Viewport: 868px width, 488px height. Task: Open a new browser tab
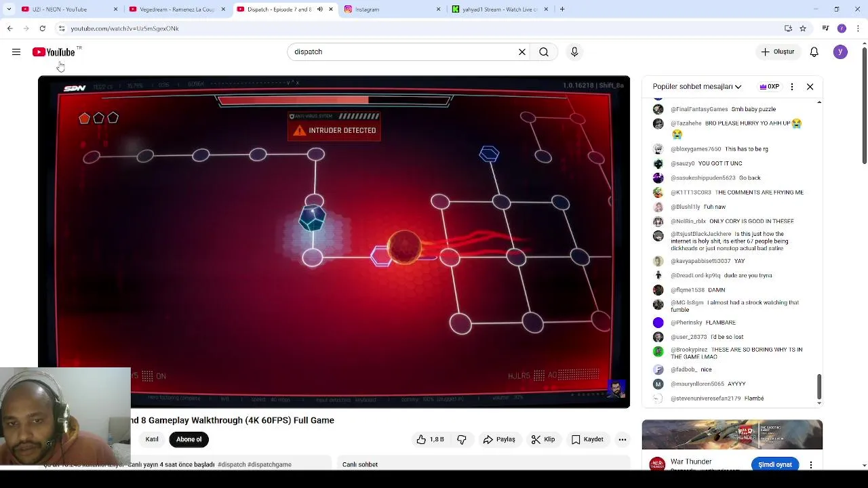point(562,9)
